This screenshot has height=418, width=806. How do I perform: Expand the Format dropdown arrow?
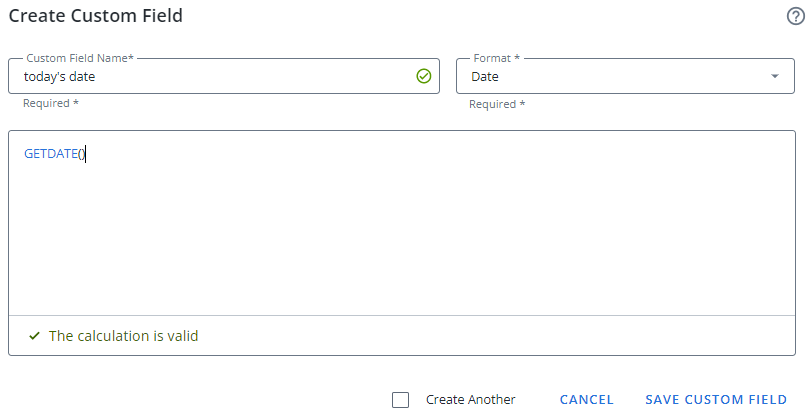(x=775, y=77)
